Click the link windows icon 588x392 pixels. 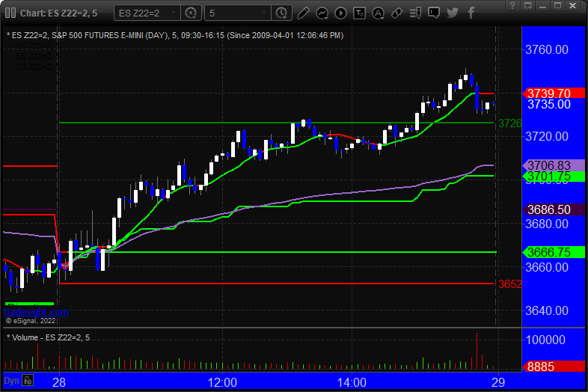pyautogui.click(x=396, y=13)
